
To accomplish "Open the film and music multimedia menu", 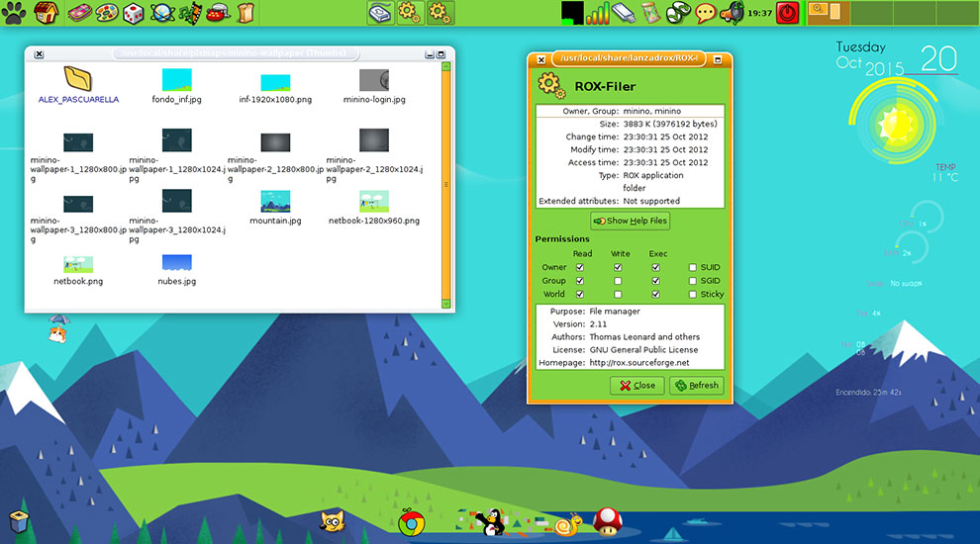I will coord(191,13).
